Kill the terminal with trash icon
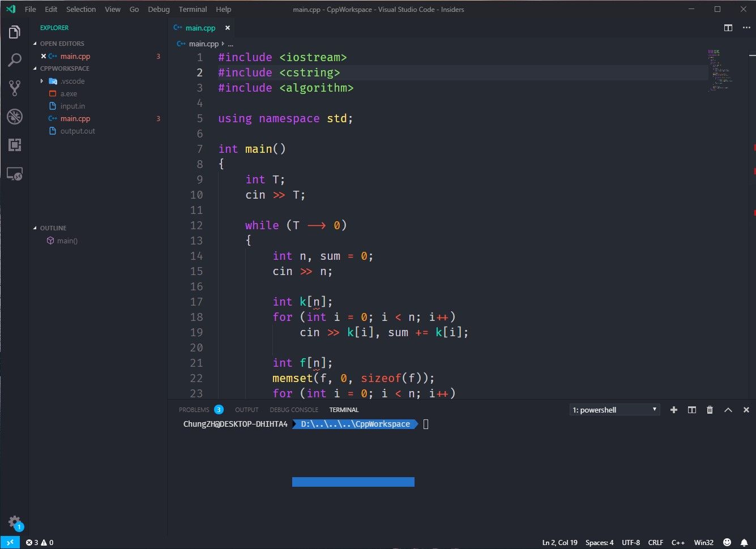 point(710,410)
